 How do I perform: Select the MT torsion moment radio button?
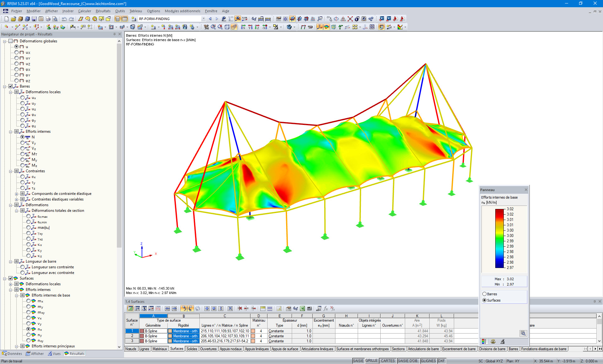(x=22, y=154)
